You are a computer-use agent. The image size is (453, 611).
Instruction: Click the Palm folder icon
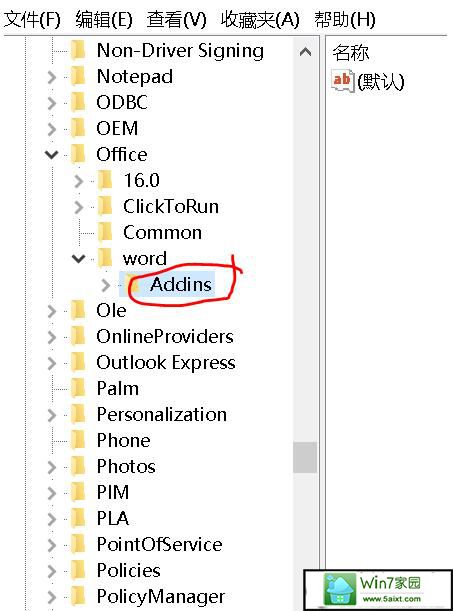tap(78, 388)
